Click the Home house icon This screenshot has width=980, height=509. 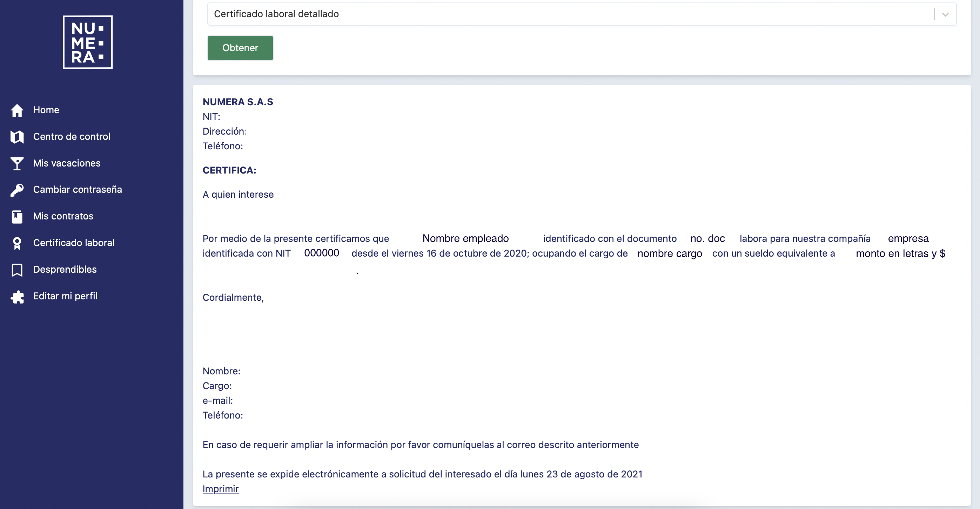tap(17, 110)
